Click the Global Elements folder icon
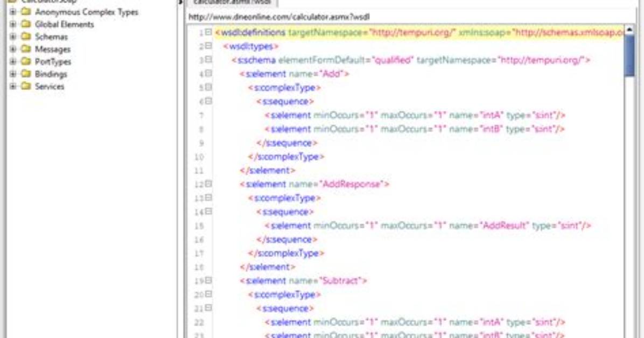This screenshot has width=644, height=338. click(26, 24)
